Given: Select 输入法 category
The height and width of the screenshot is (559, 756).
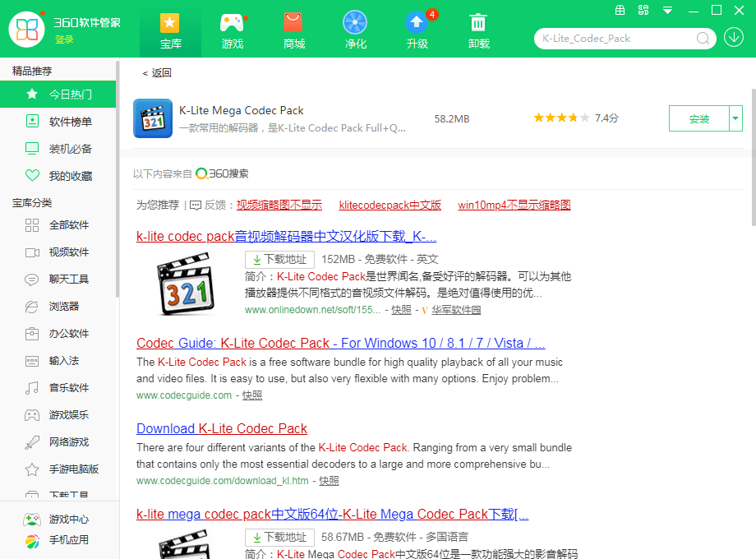Looking at the screenshot, I should point(58,360).
